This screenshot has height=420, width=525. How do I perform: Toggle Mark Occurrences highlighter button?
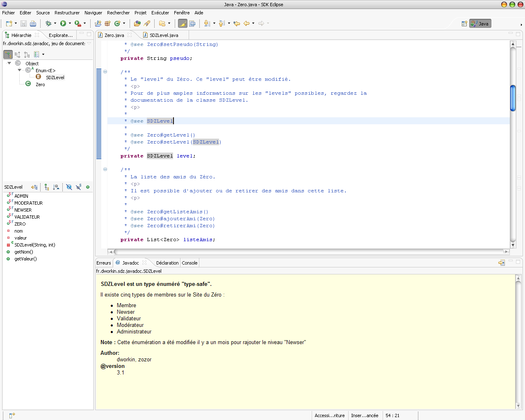(x=183, y=24)
